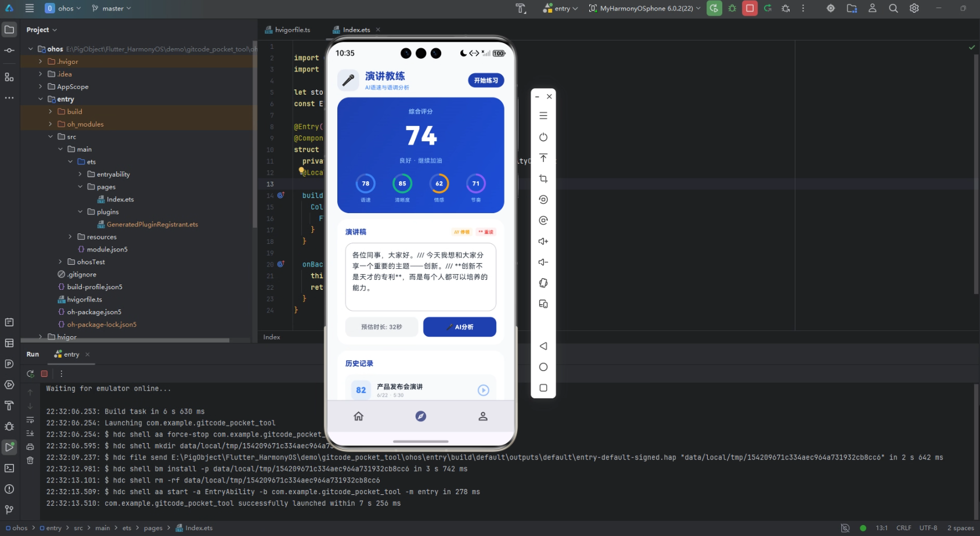
Task: Click the emulator back triangle button
Action: pyautogui.click(x=543, y=346)
